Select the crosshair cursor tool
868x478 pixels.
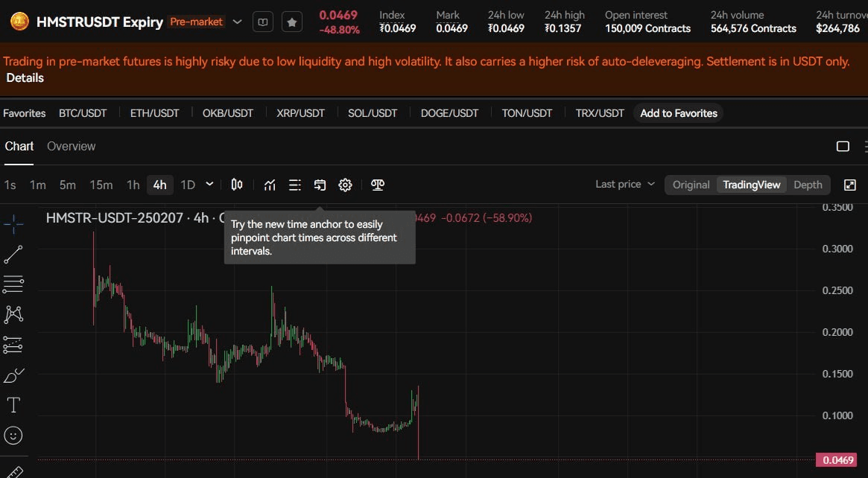[x=13, y=223]
